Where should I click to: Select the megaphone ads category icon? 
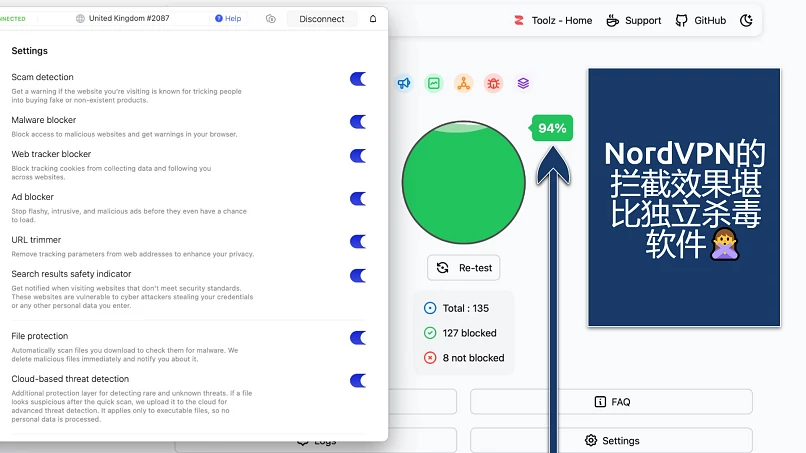[404, 83]
